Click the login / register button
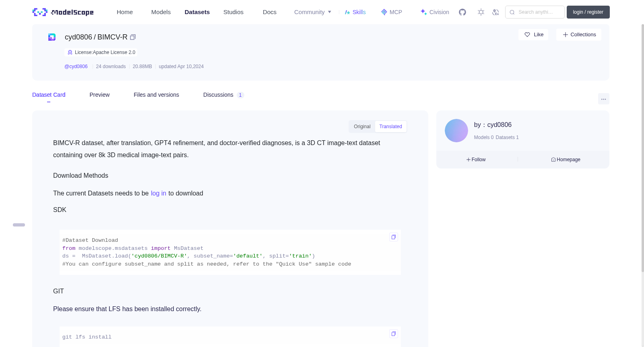 pyautogui.click(x=588, y=12)
